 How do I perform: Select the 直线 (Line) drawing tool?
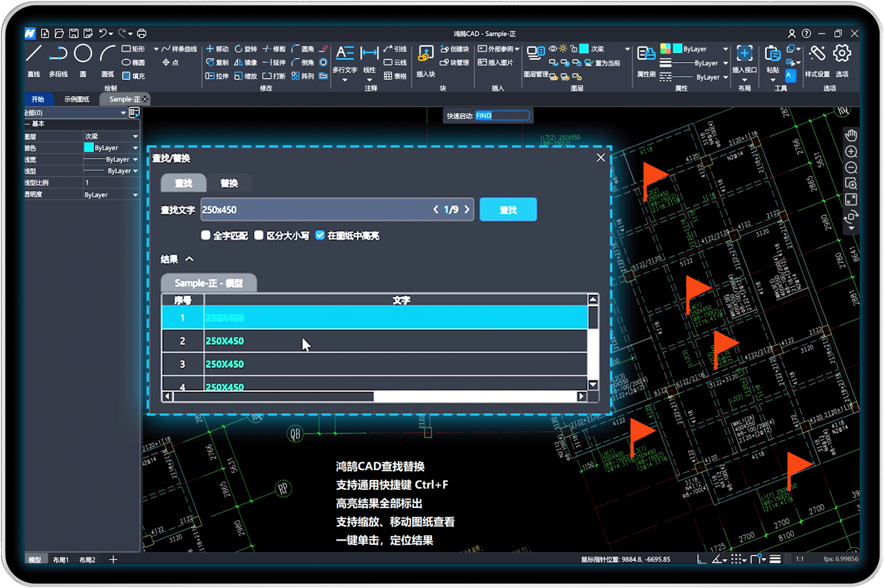34,60
